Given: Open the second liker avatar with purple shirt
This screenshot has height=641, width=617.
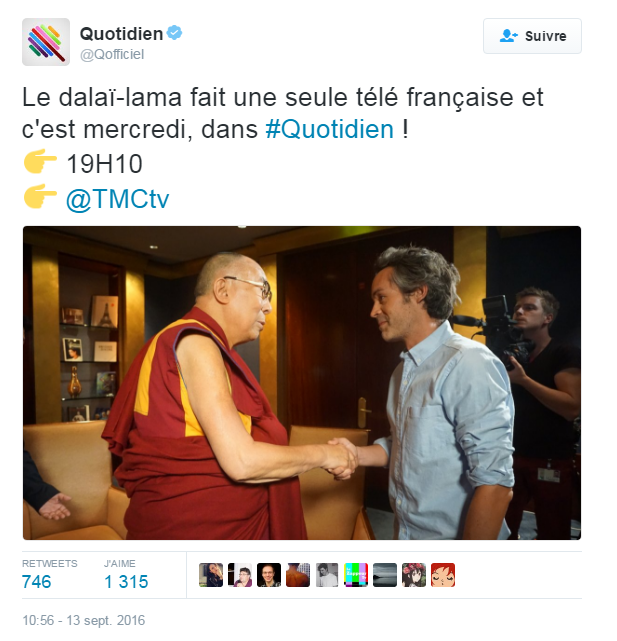Looking at the screenshot, I should pos(240,575).
